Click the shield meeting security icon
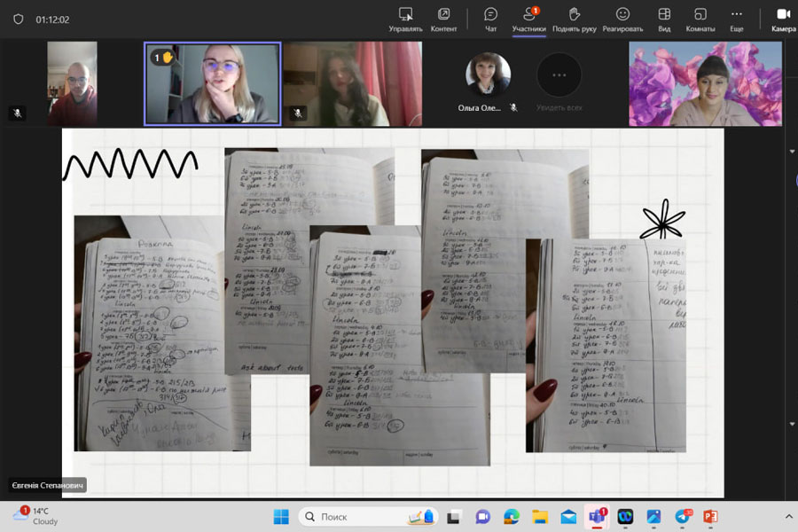 [18, 19]
